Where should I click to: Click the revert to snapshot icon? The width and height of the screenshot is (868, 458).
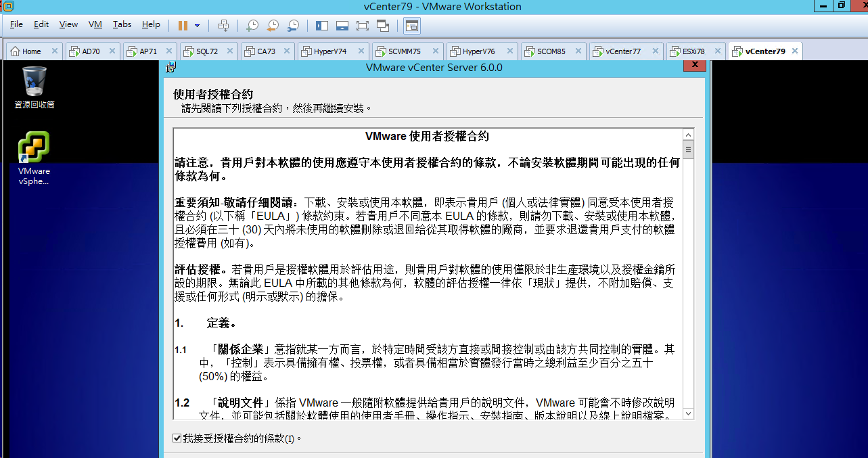pos(273,25)
